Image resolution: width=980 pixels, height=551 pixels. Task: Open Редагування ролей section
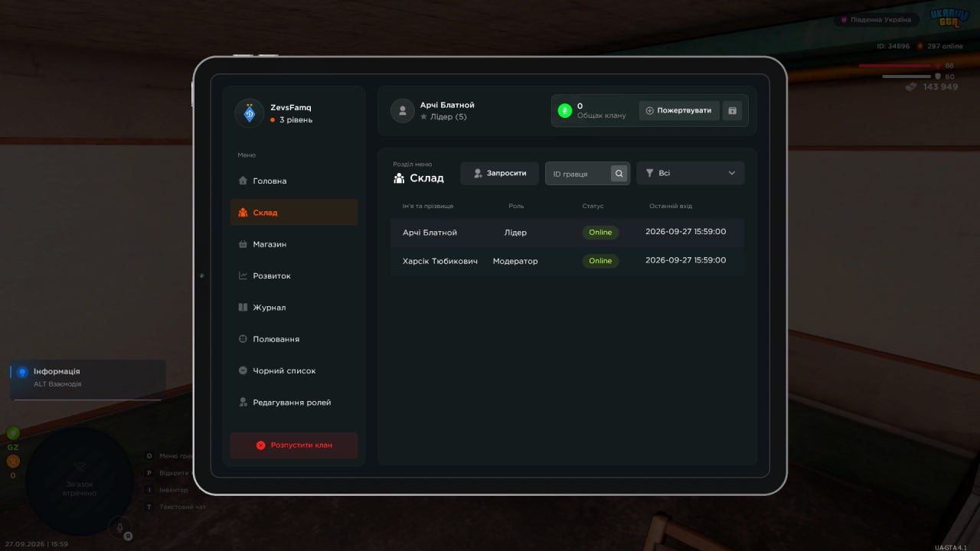[294, 403]
